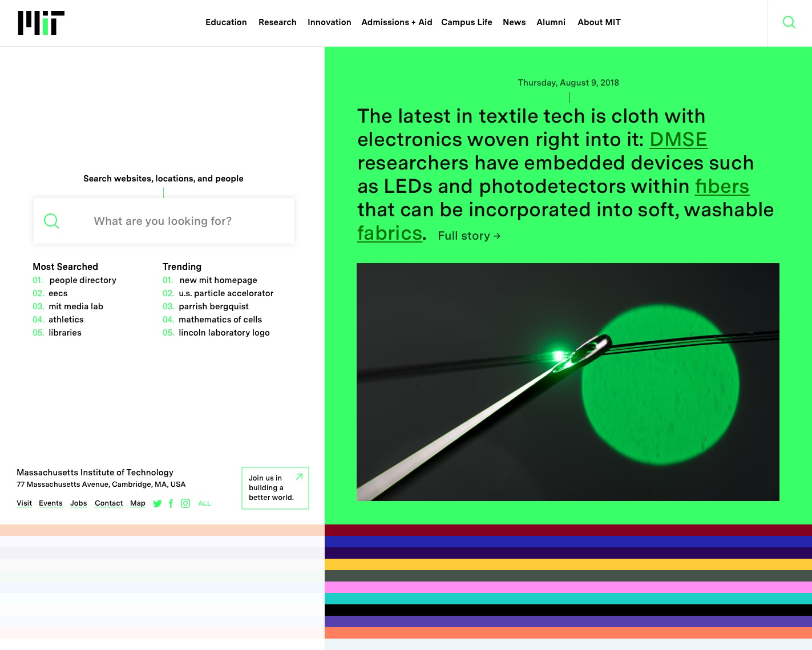Screen dimensions: 812x650
Task: Open the Education menu
Action: tap(226, 22)
